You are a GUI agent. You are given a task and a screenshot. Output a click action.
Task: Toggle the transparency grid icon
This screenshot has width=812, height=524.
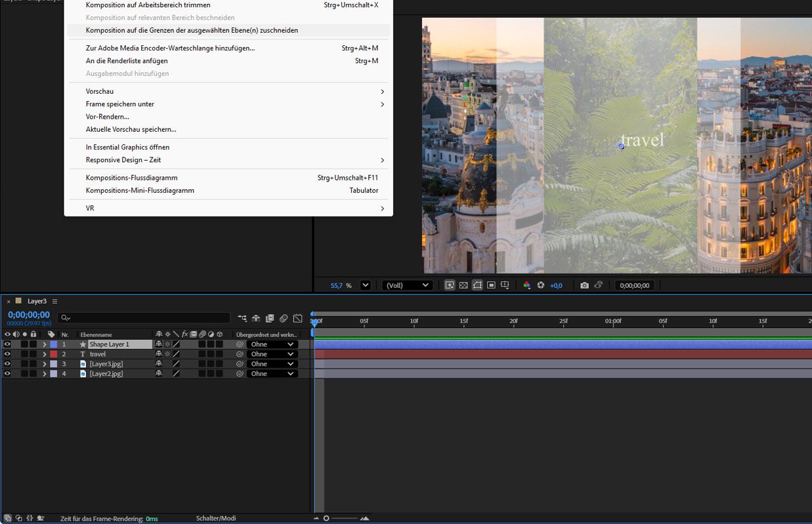463,285
